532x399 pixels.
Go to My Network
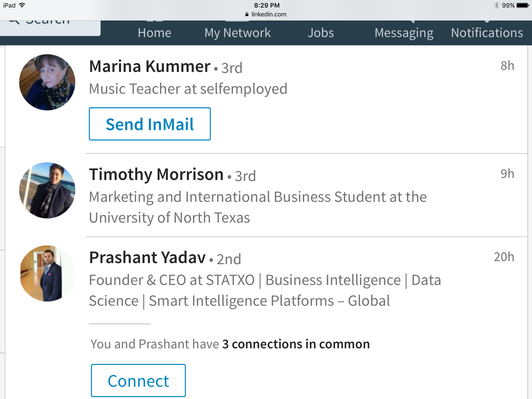click(x=237, y=33)
